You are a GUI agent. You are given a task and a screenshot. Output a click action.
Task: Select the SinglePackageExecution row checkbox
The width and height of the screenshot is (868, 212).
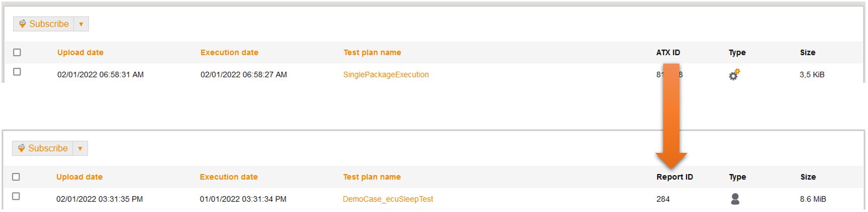point(17,72)
